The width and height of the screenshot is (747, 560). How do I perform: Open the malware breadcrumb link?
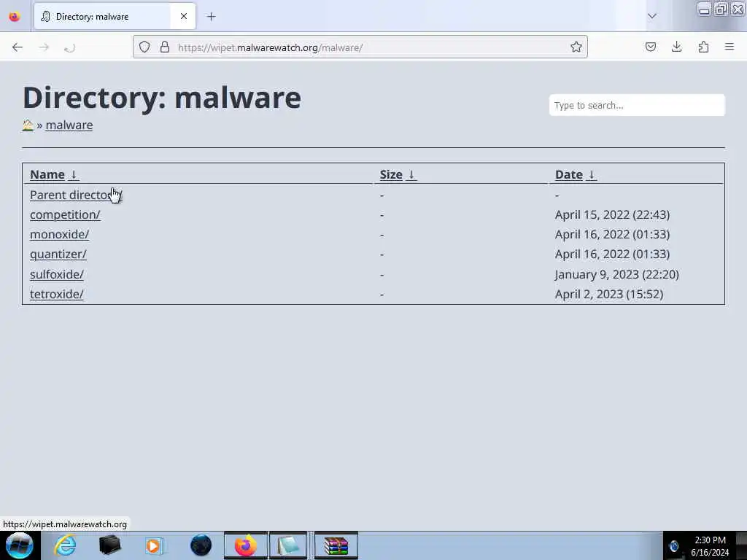(69, 125)
